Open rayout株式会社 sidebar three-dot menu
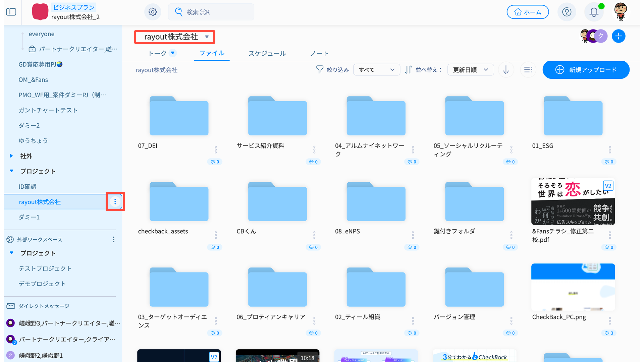Screen dimensions: 644x362 (x=115, y=201)
